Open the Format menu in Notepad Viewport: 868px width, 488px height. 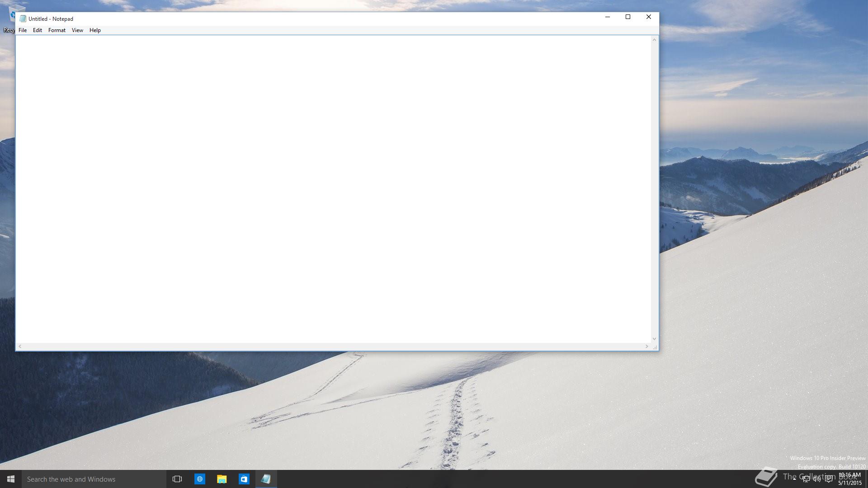(x=57, y=30)
